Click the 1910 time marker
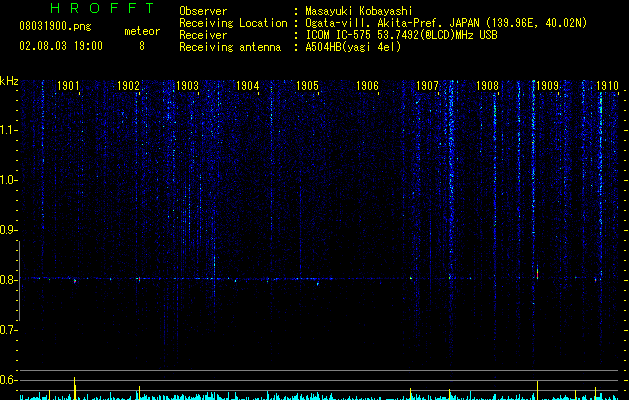The height and width of the screenshot is (400, 629). tap(607, 86)
